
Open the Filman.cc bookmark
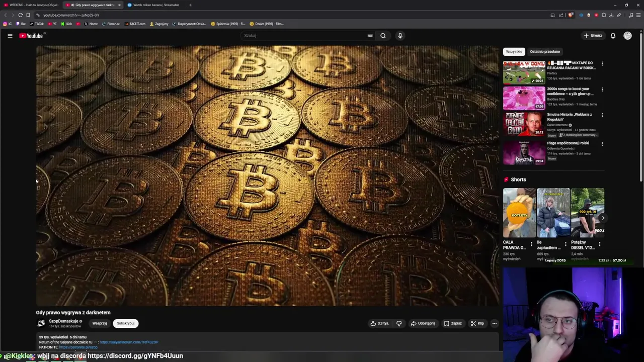pos(111,24)
